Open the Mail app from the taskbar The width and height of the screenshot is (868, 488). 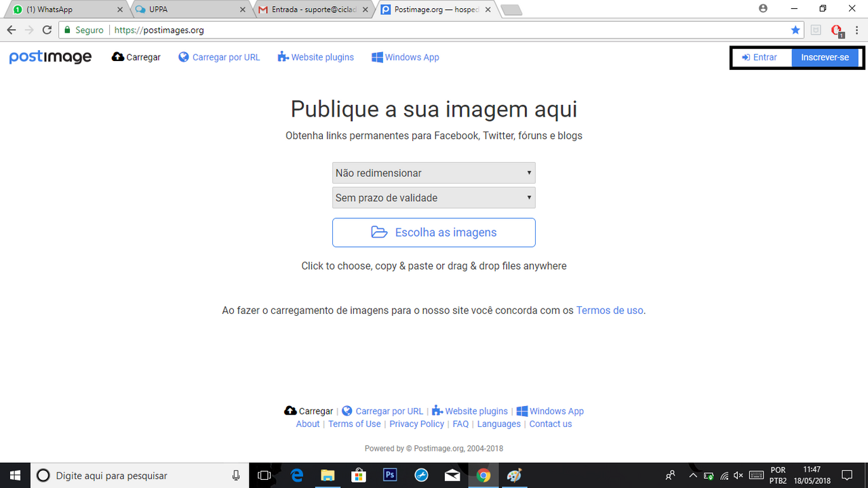[452, 475]
